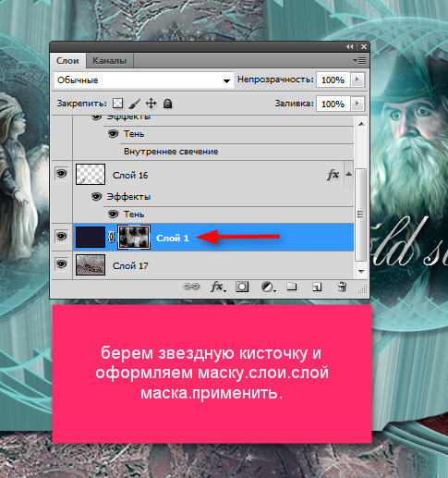Hide layer Слой 1
Viewport: 448px width, 478px height.
[x=61, y=237]
